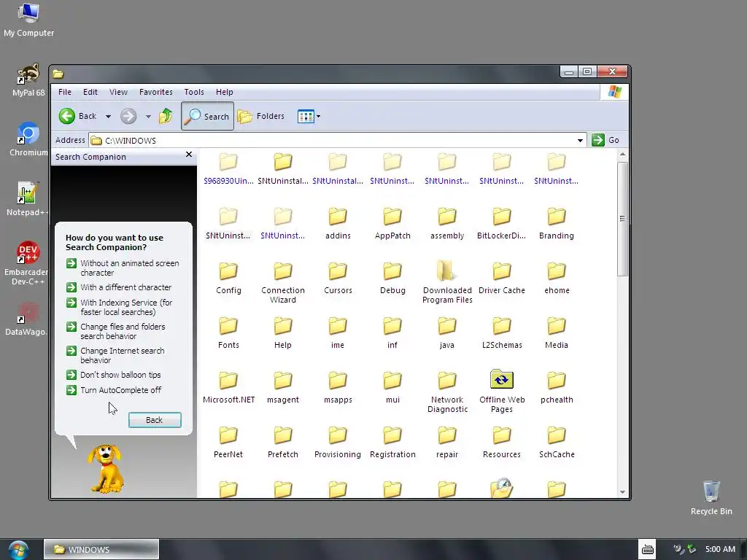Open the View menu
This screenshot has height=560, width=747.
118,92
